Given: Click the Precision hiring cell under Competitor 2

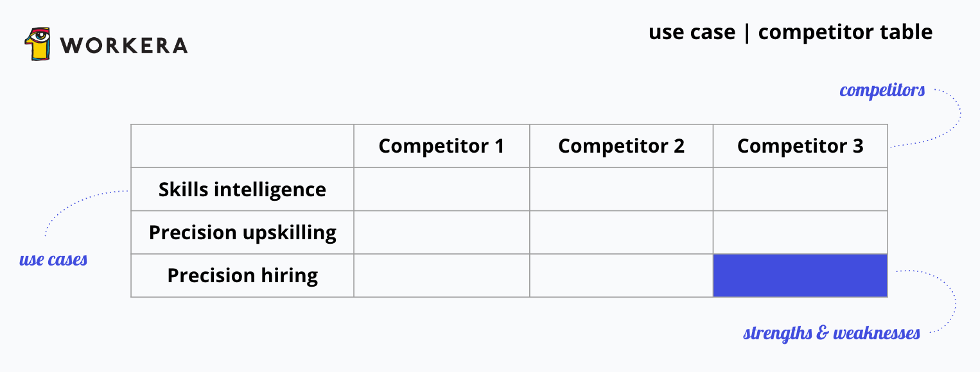Looking at the screenshot, I should coord(621,275).
